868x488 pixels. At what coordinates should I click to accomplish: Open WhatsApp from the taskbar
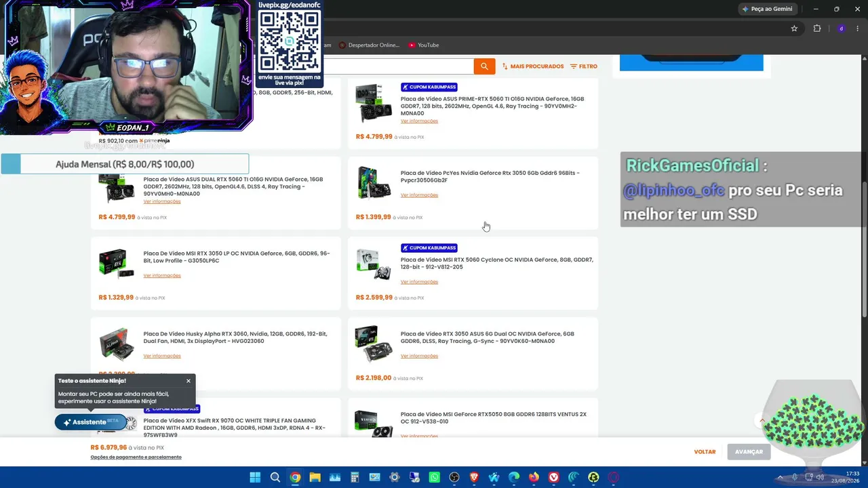pyautogui.click(x=435, y=477)
